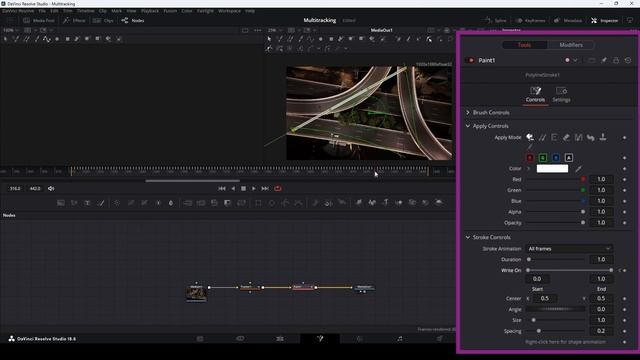
Task: Open the Playback menu
Action: [150, 11]
